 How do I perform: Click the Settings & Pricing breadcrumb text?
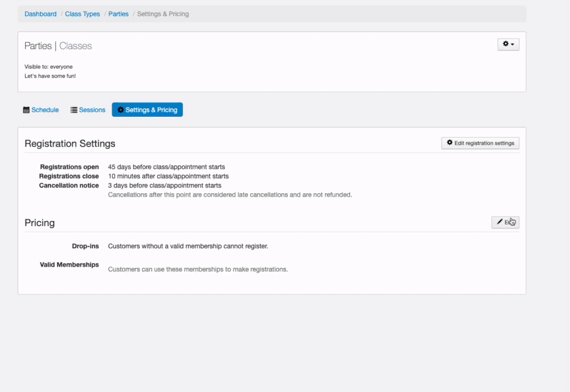(163, 14)
